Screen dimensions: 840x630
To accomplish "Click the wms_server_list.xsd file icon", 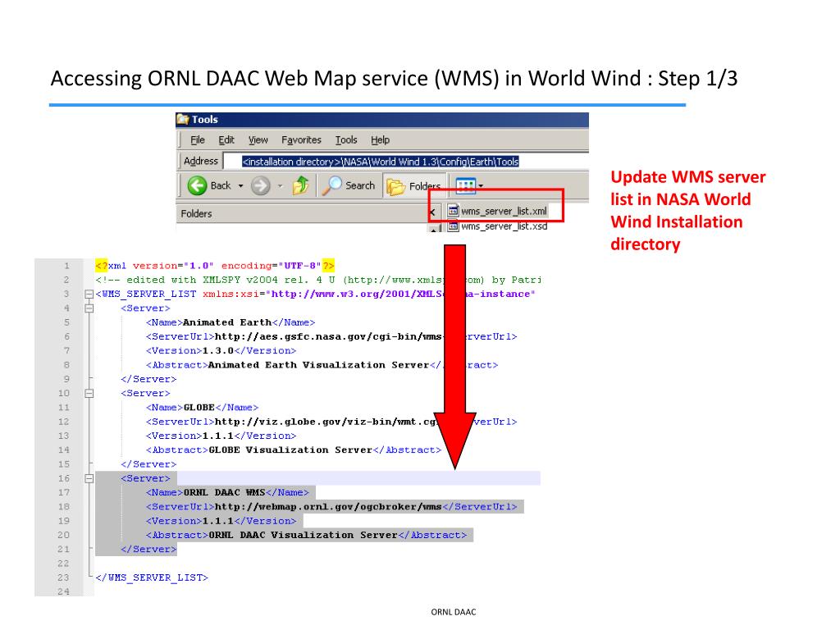I will pyautogui.click(x=453, y=226).
